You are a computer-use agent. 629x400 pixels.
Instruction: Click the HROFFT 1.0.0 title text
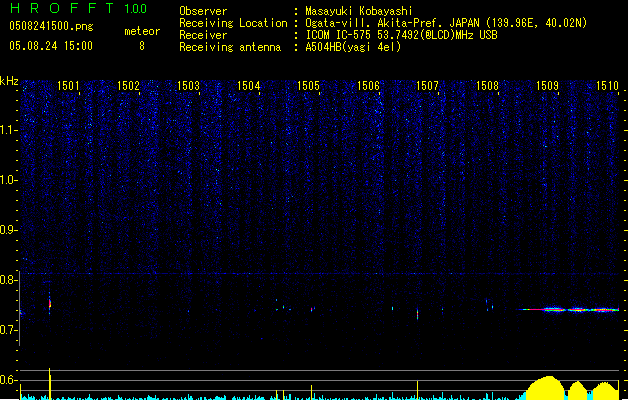[x=78, y=8]
